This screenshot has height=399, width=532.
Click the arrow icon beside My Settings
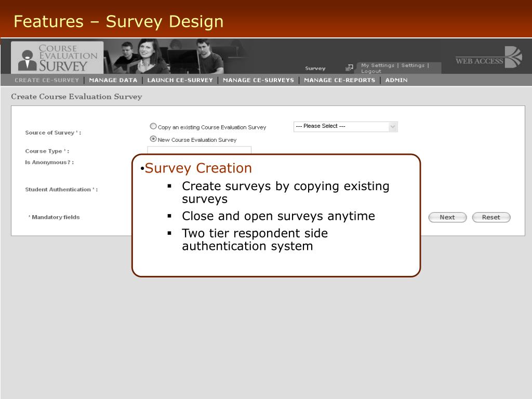(x=349, y=68)
